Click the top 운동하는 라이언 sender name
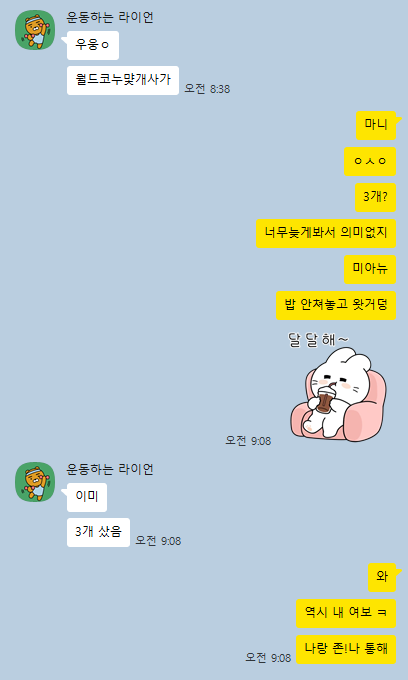The height and width of the screenshot is (680, 408). [x=110, y=18]
